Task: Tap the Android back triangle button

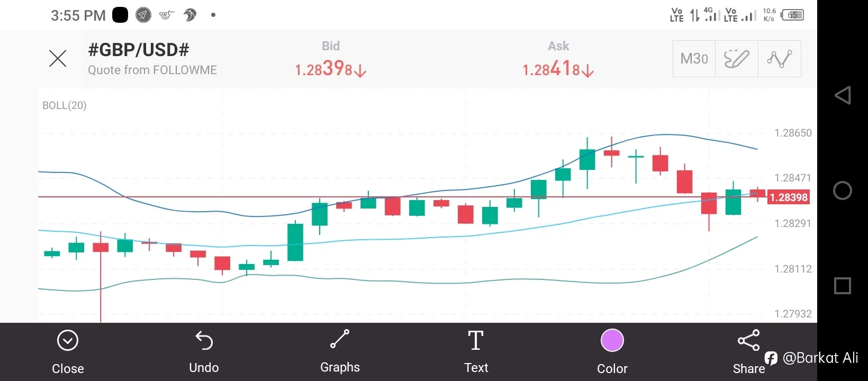Action: [843, 95]
